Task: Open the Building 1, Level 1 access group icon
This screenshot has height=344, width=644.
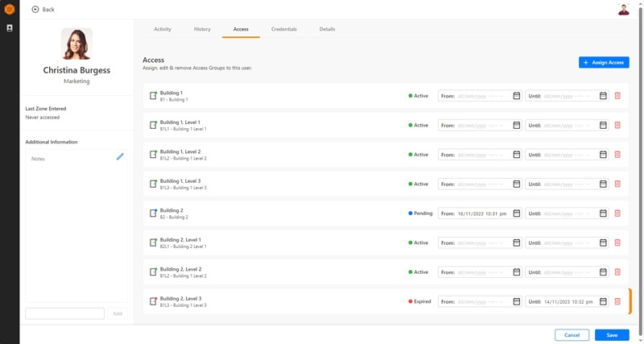Action: coord(153,125)
